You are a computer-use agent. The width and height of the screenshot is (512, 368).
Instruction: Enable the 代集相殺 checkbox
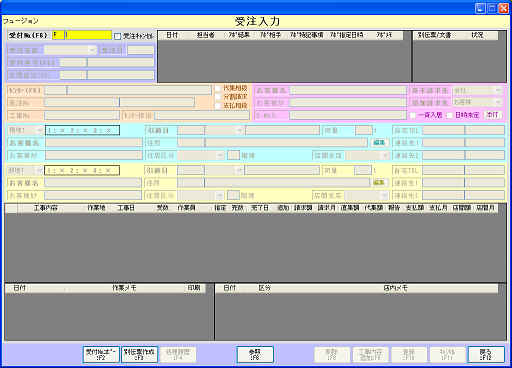218,89
